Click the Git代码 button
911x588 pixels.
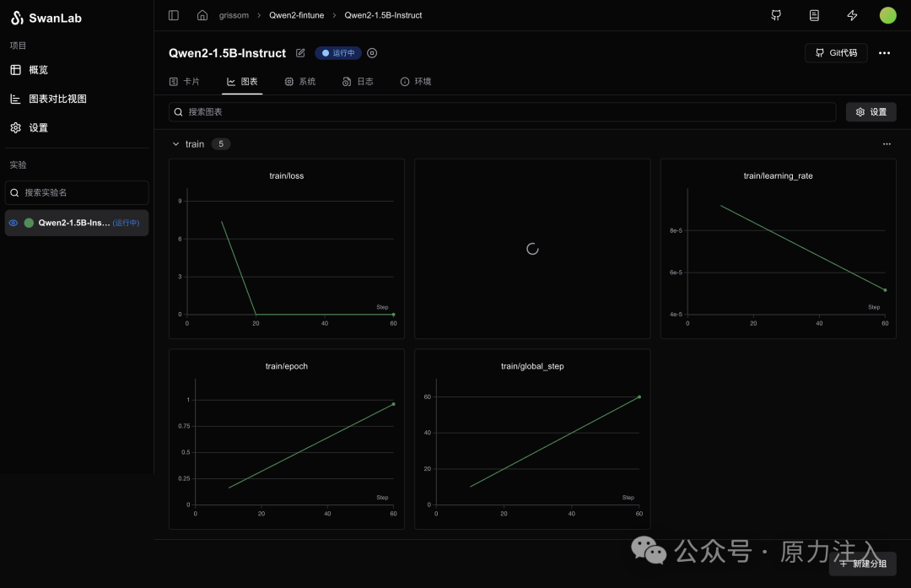pos(836,53)
